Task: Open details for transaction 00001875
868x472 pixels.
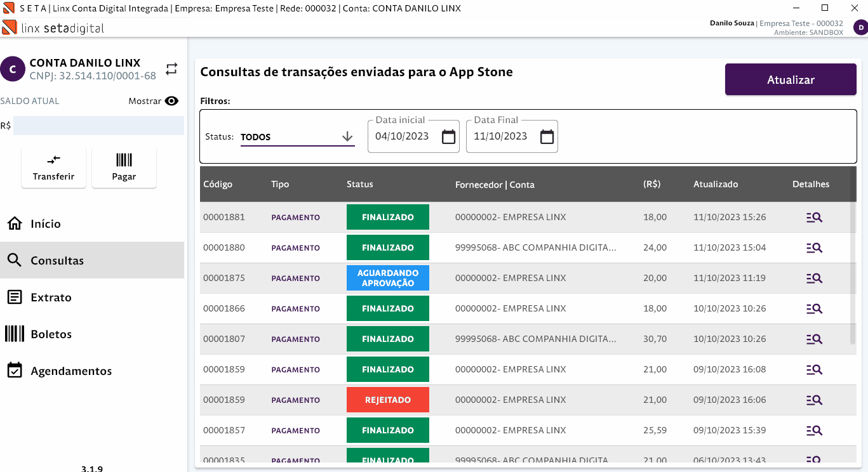Action: pyautogui.click(x=814, y=279)
